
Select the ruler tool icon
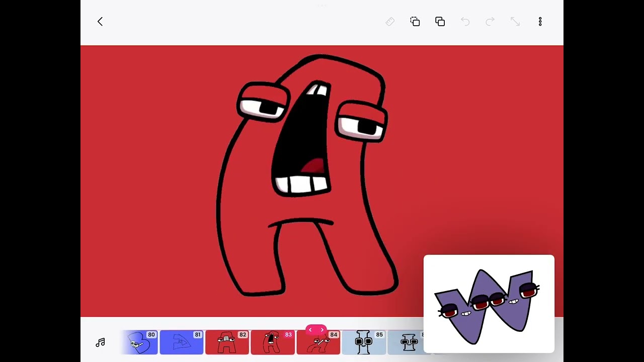[390, 22]
